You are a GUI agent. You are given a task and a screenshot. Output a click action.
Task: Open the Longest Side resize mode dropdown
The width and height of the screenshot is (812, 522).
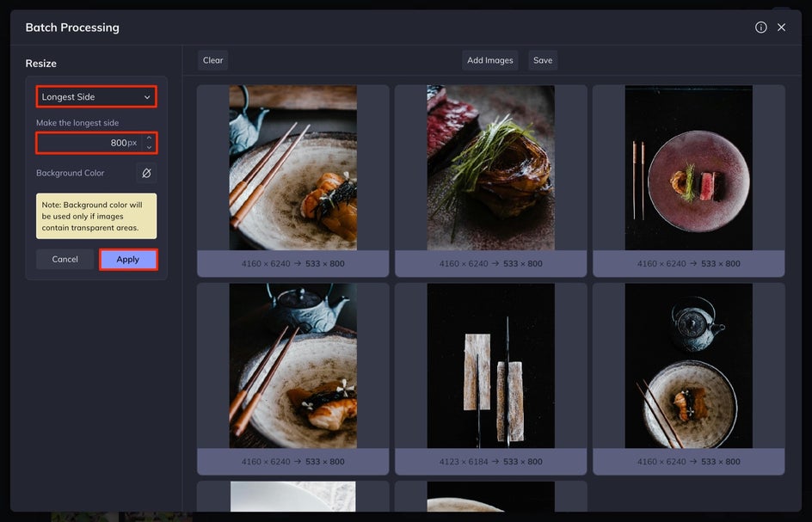tap(96, 97)
